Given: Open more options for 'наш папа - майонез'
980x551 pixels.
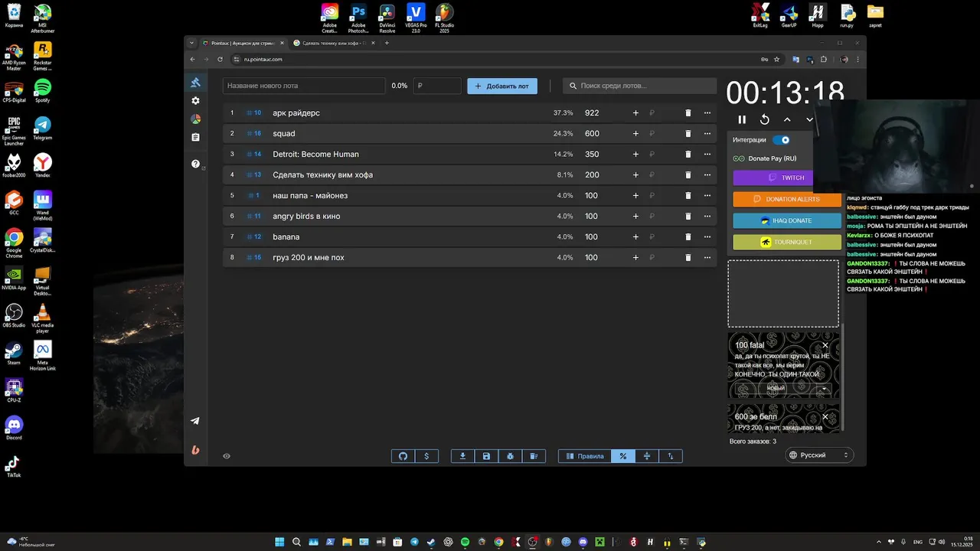Looking at the screenshot, I should (x=707, y=195).
